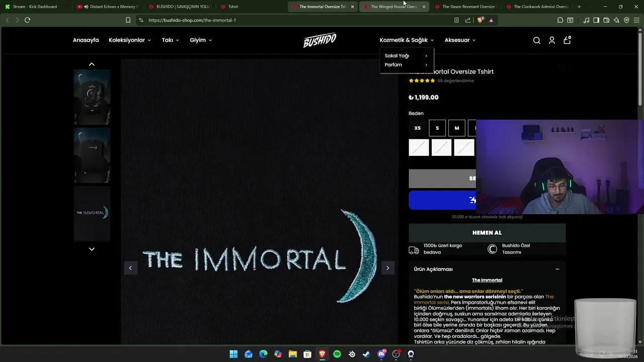Switch to the BUSHIDO | SAVAŞÇININ YOLU tab
This screenshot has height=362, width=644.
pyautogui.click(x=179, y=7)
